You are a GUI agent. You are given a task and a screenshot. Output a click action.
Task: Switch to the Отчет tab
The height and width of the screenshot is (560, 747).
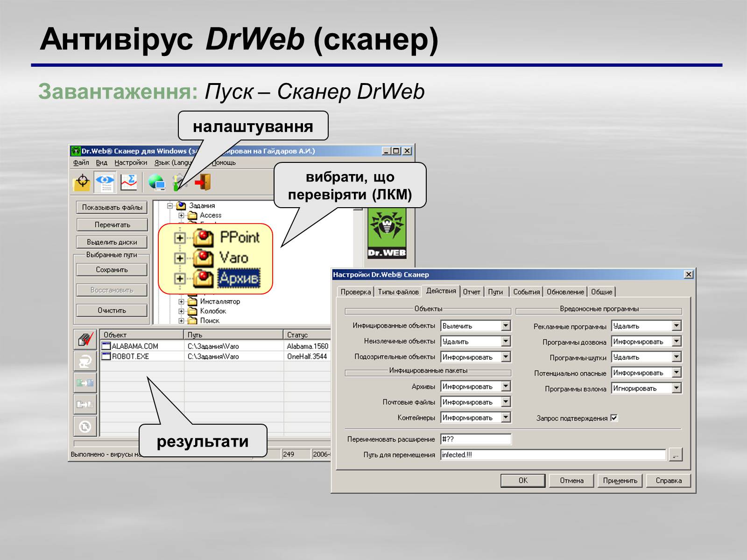472,292
